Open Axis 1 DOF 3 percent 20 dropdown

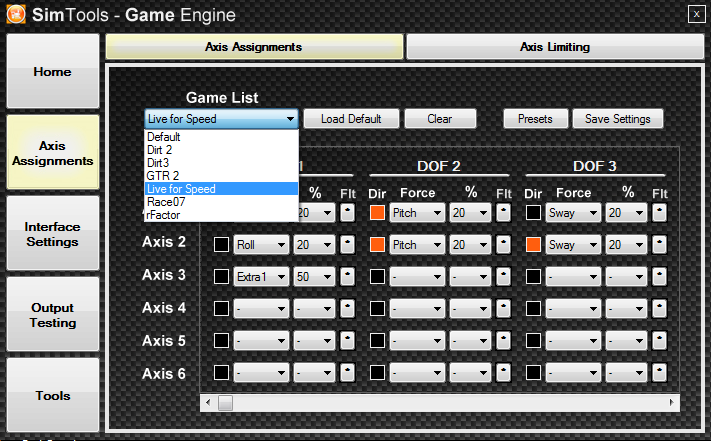coord(626,213)
